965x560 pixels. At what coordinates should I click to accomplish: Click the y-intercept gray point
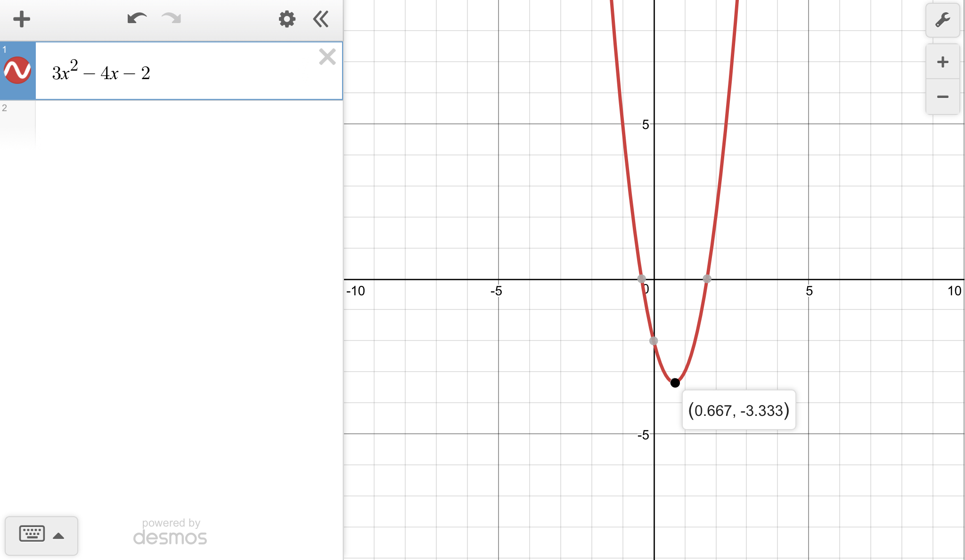654,341
